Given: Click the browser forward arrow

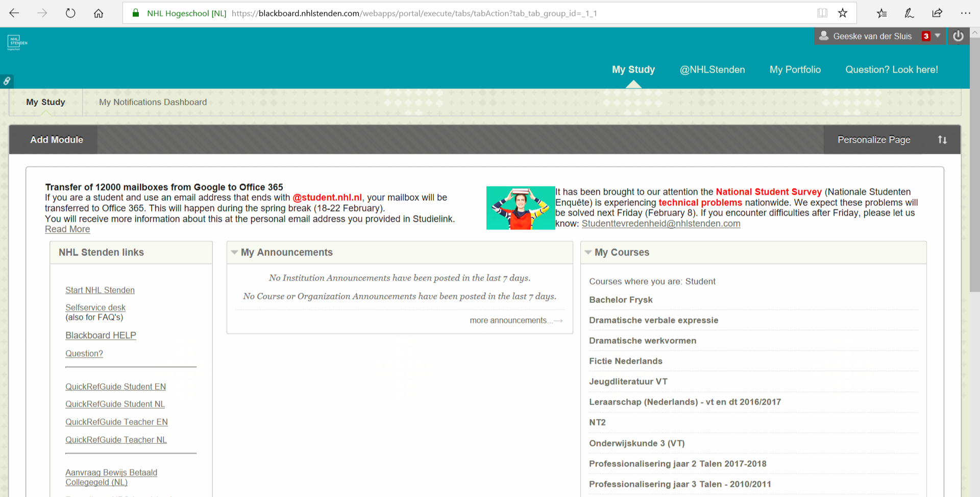Looking at the screenshot, I should (x=42, y=13).
